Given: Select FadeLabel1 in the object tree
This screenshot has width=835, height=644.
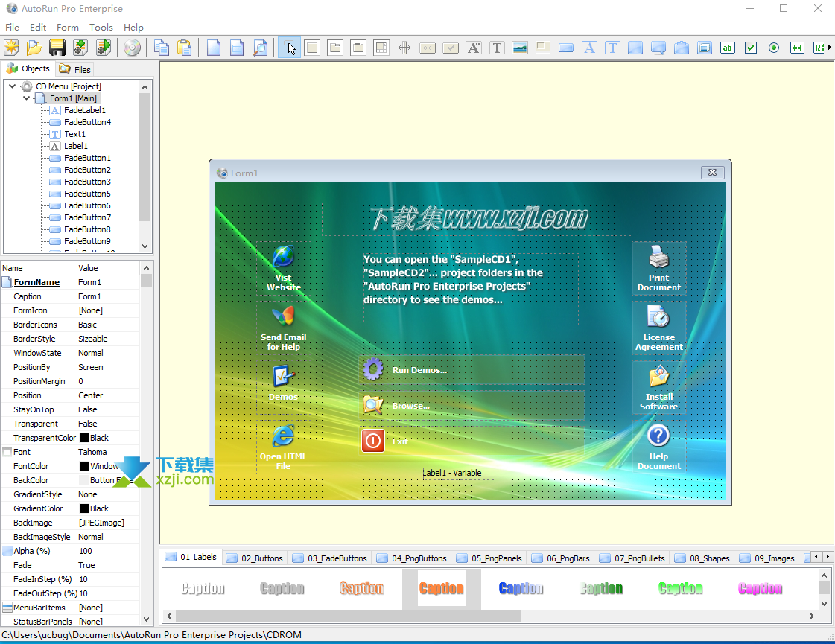Looking at the screenshot, I should pos(84,110).
